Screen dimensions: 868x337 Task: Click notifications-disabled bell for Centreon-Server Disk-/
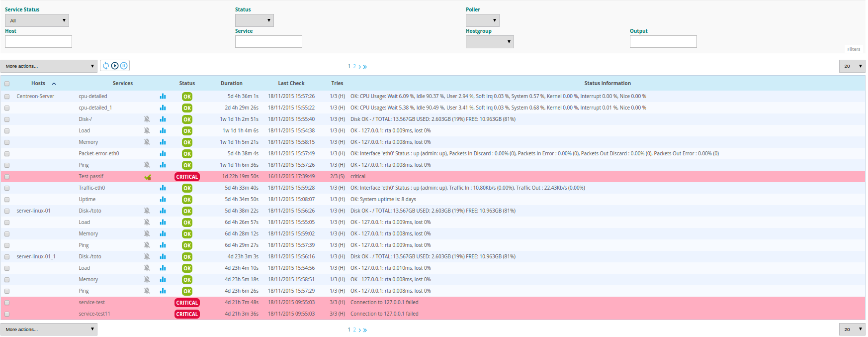coord(147,119)
